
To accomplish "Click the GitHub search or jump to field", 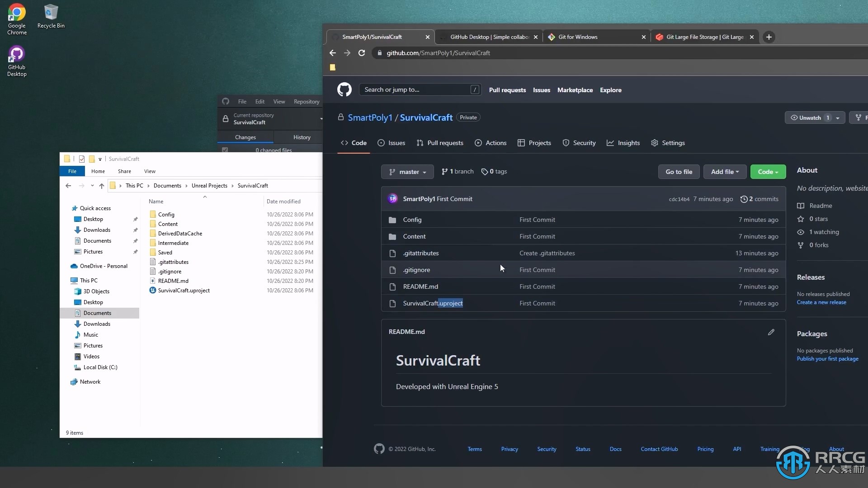I will coord(420,89).
